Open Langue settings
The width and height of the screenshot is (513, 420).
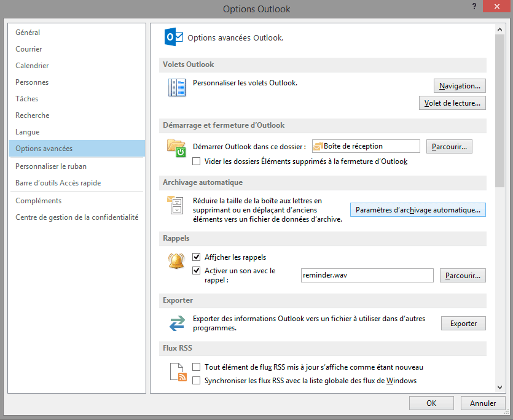point(77,132)
